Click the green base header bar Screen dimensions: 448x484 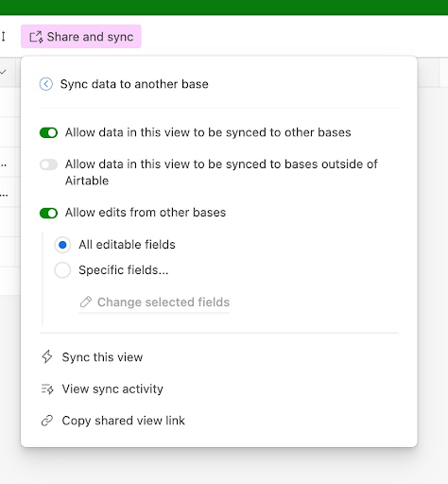(x=224, y=8)
